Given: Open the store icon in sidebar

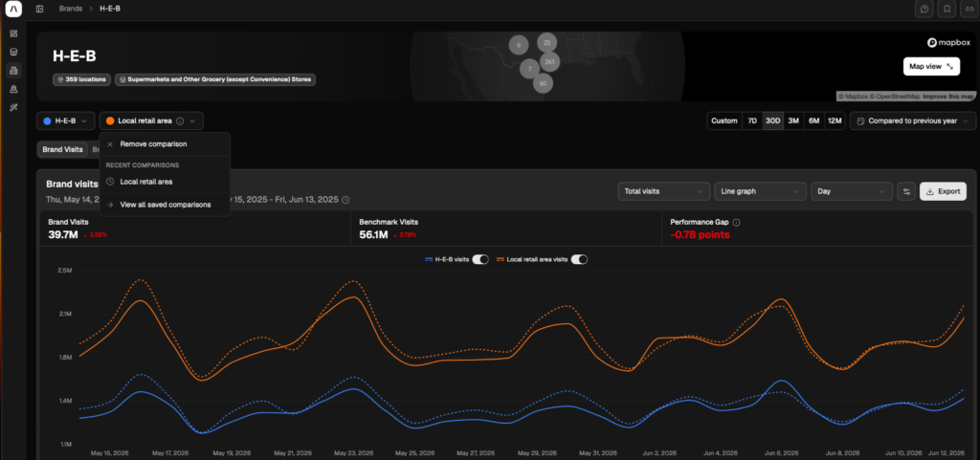Looking at the screenshot, I should (x=13, y=52).
